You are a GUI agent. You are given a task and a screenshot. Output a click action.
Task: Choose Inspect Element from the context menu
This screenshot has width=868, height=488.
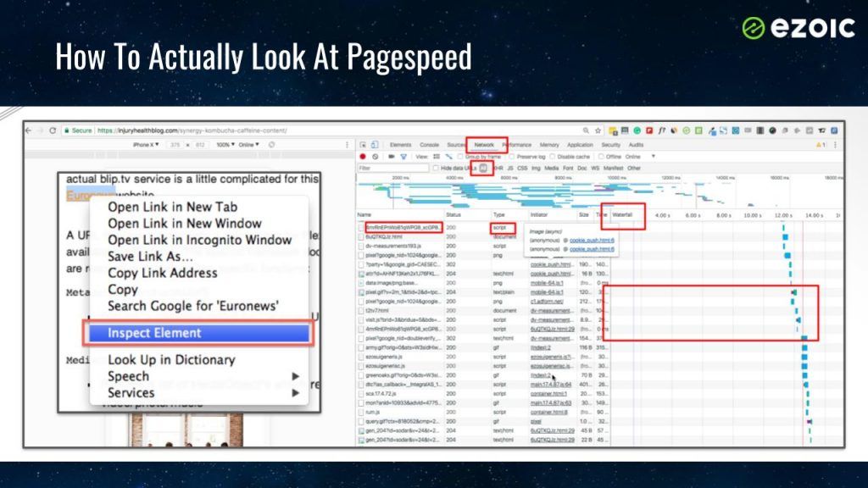[199, 333]
